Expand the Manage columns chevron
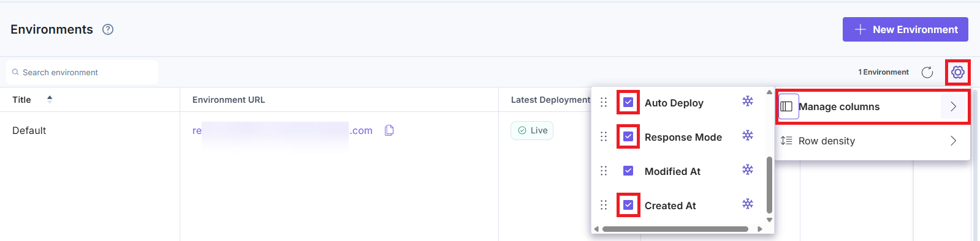Screen dimensions: 980x241 [953, 106]
